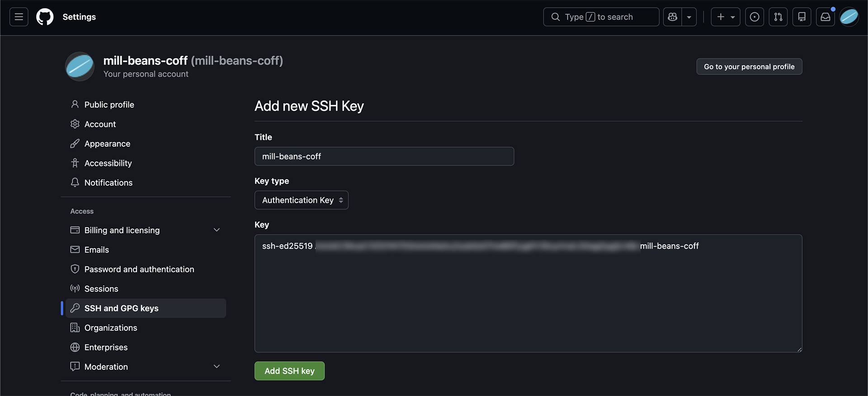The image size is (868, 396).
Task: Click the GitHub Octocat logo
Action: pyautogui.click(x=45, y=17)
